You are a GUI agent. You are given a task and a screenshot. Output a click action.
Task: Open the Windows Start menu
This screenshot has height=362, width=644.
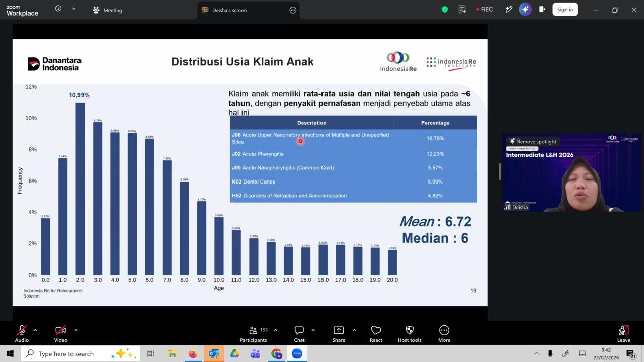(x=10, y=354)
